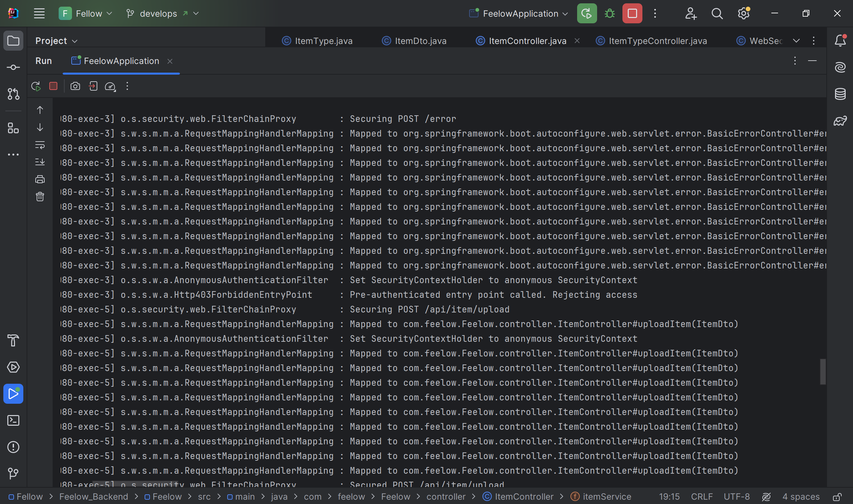The height and width of the screenshot is (504, 853).
Task: Open the Terminal tool window
Action: pos(13,420)
